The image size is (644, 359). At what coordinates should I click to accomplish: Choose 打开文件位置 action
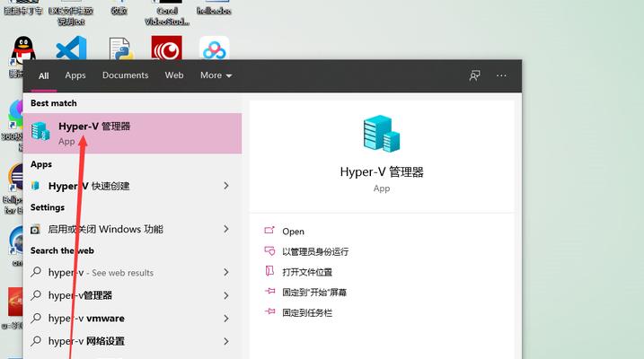(307, 272)
